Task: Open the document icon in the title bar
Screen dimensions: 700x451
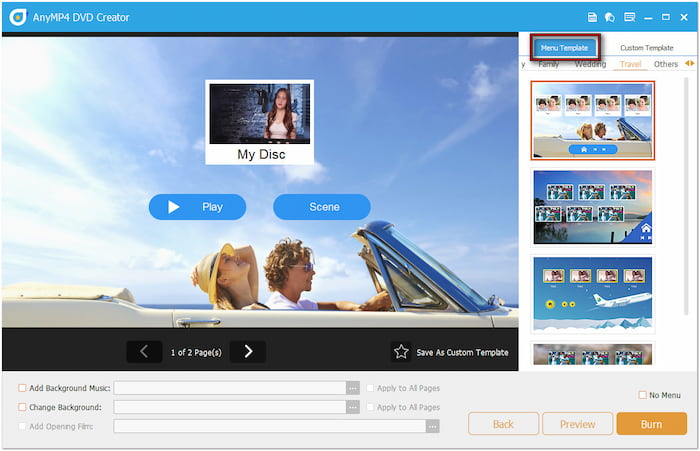Action: click(592, 17)
